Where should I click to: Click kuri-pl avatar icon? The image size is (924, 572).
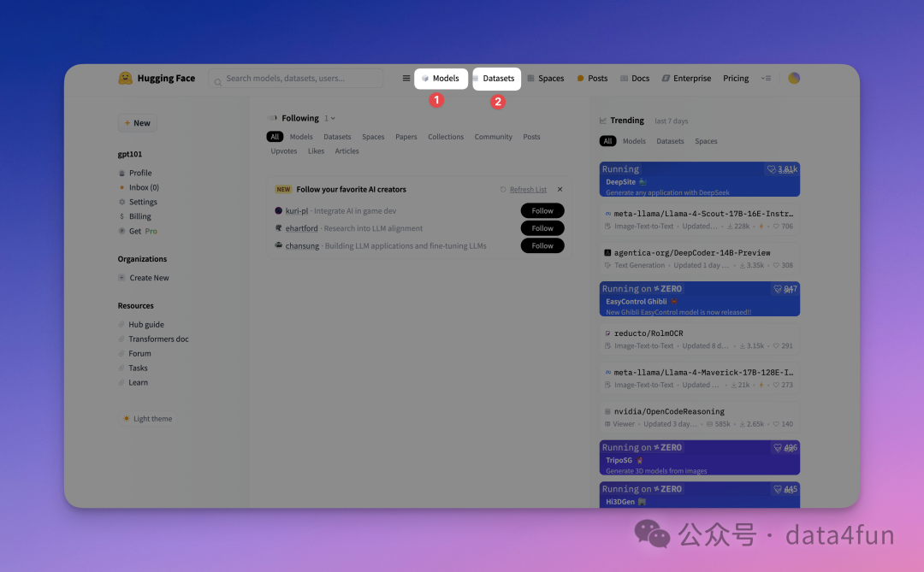(278, 210)
